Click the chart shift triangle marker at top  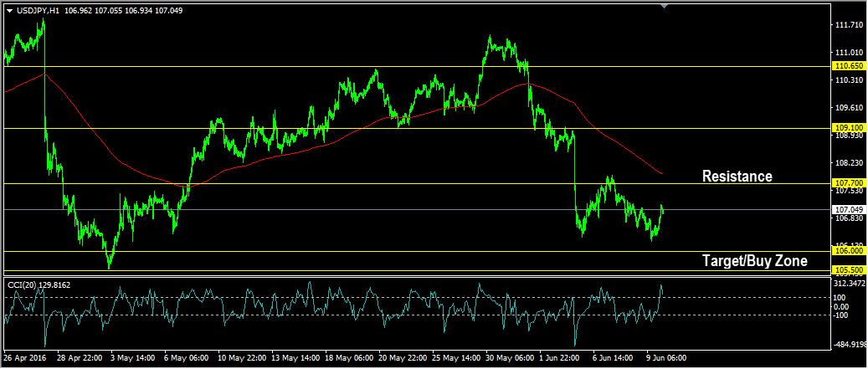click(665, 6)
